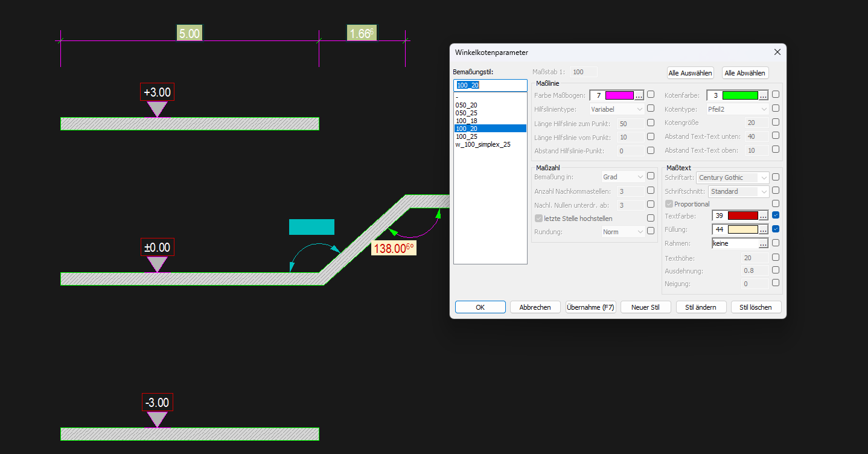Open the Schriftart Century Gothic dropdown
This screenshot has width=868, height=454.
(x=733, y=177)
